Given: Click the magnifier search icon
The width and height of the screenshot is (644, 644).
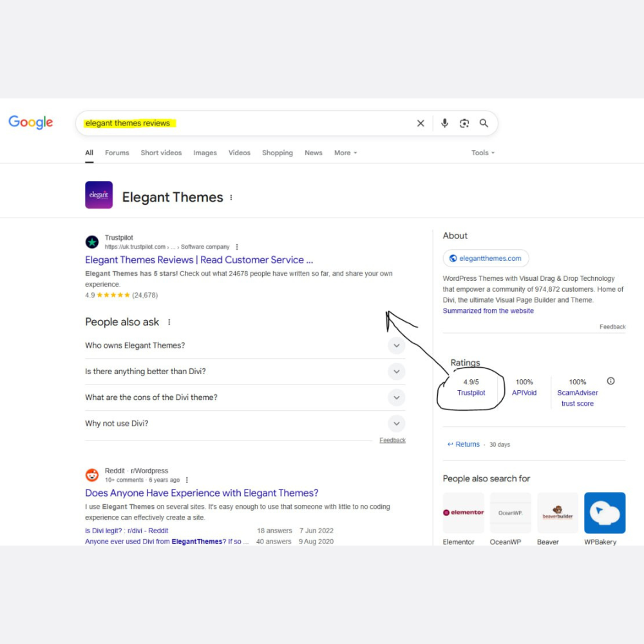Looking at the screenshot, I should tap(484, 123).
